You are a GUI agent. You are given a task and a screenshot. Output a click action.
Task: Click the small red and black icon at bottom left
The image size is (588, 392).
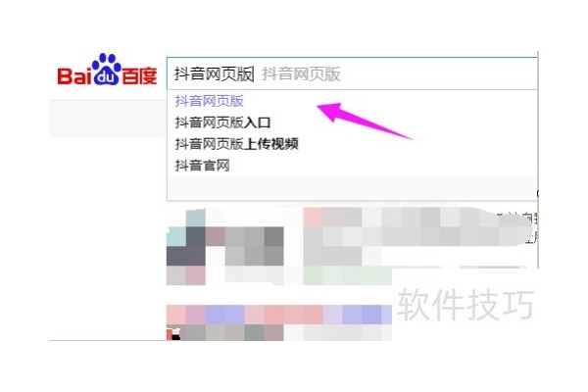(173, 334)
